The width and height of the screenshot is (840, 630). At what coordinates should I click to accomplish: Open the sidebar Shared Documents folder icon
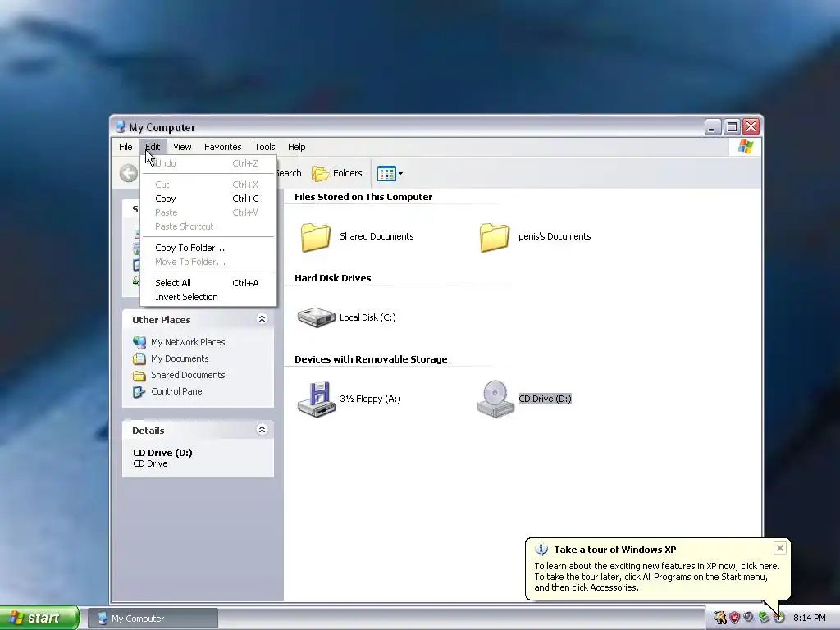(139, 375)
